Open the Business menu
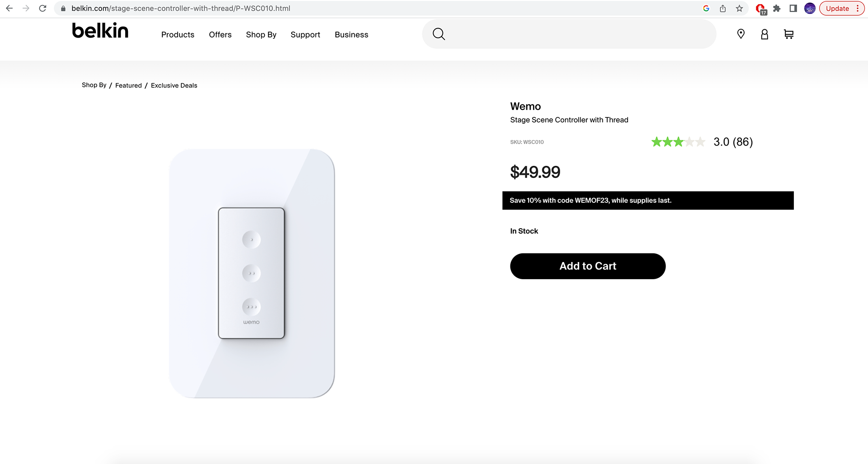The height and width of the screenshot is (464, 868). [351, 35]
